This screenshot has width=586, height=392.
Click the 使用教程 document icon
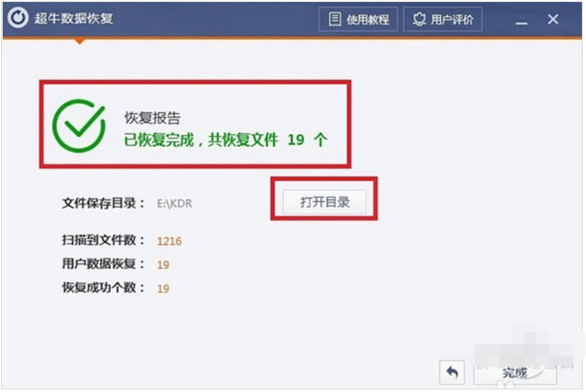[x=335, y=19]
